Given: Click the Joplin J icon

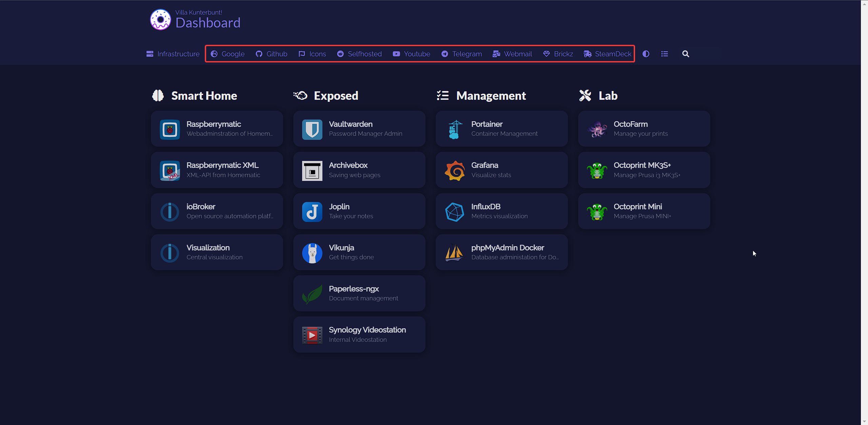Looking at the screenshot, I should coord(312,212).
